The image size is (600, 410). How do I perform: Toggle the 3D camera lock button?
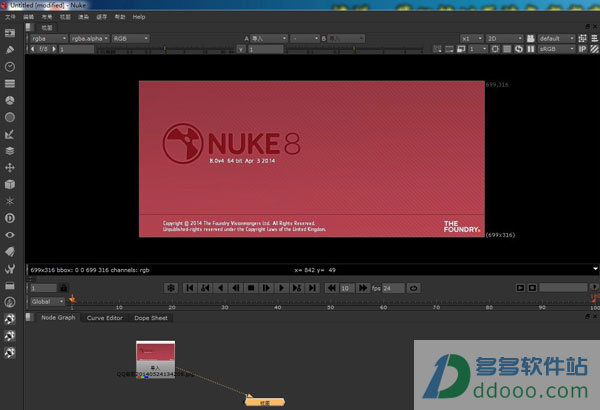pos(531,38)
